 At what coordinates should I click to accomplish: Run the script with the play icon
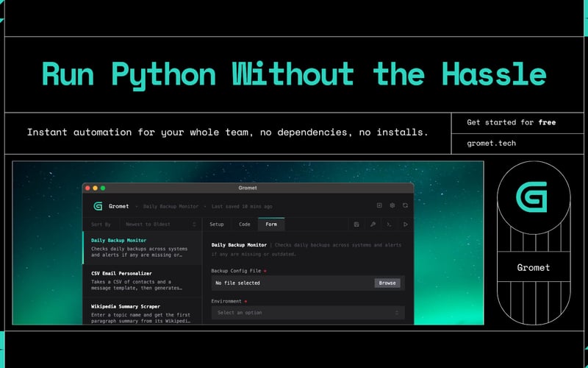coord(405,224)
